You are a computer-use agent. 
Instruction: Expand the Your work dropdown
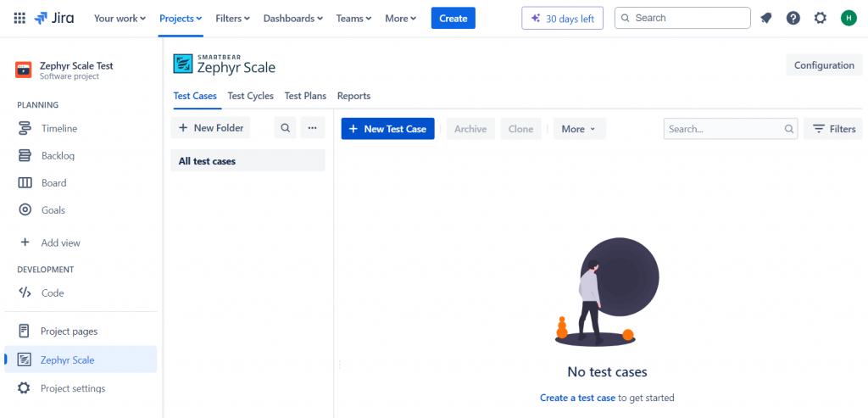(x=120, y=19)
